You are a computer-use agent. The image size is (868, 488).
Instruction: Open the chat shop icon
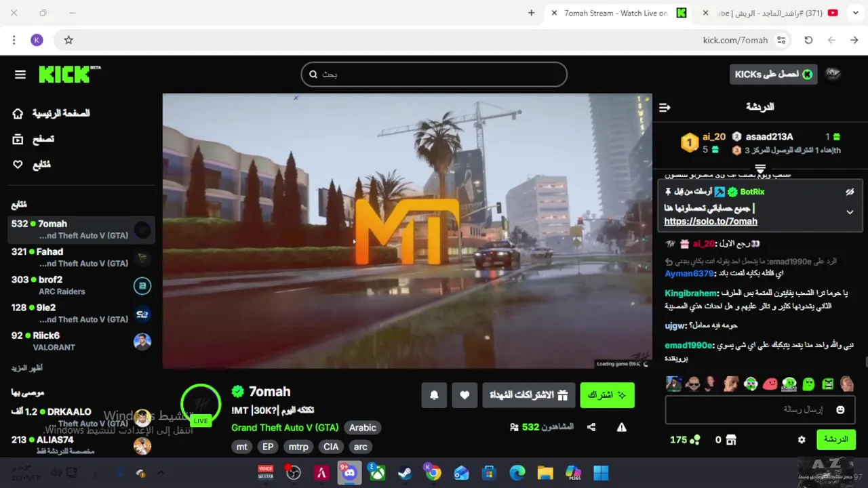(x=731, y=440)
